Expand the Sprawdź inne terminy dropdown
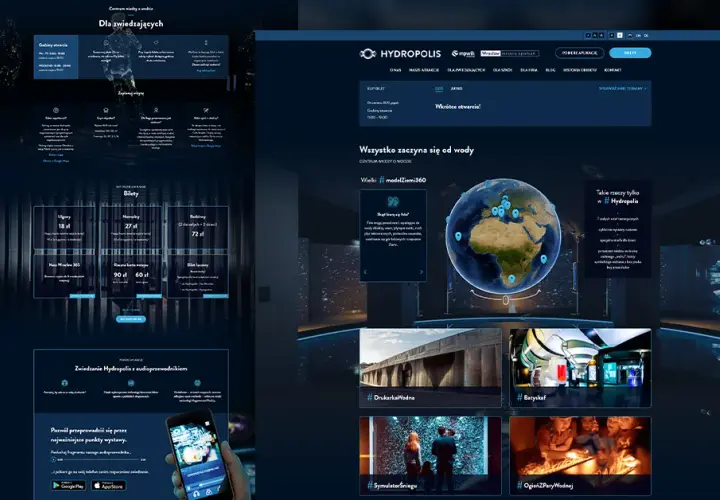This screenshot has width=720, height=500. [622, 89]
